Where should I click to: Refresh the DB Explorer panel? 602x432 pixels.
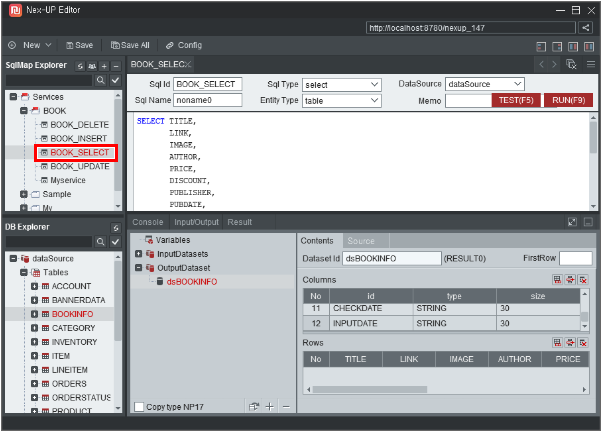(116, 228)
